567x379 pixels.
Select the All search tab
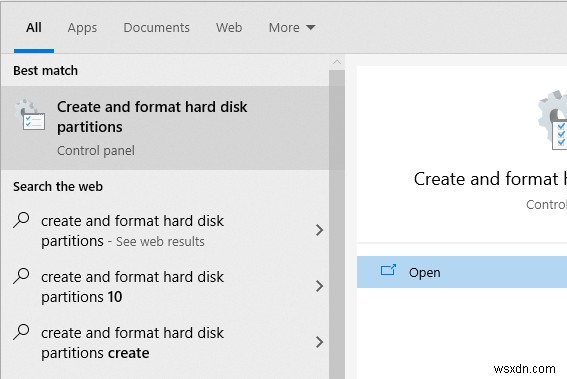pos(34,28)
